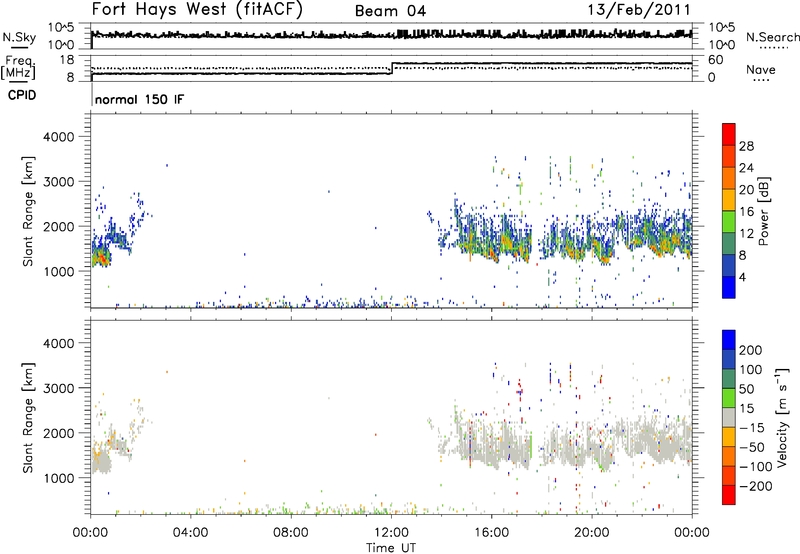Click the "4000" tick of the power panel
This screenshot has width=800, height=554.
click(58, 137)
